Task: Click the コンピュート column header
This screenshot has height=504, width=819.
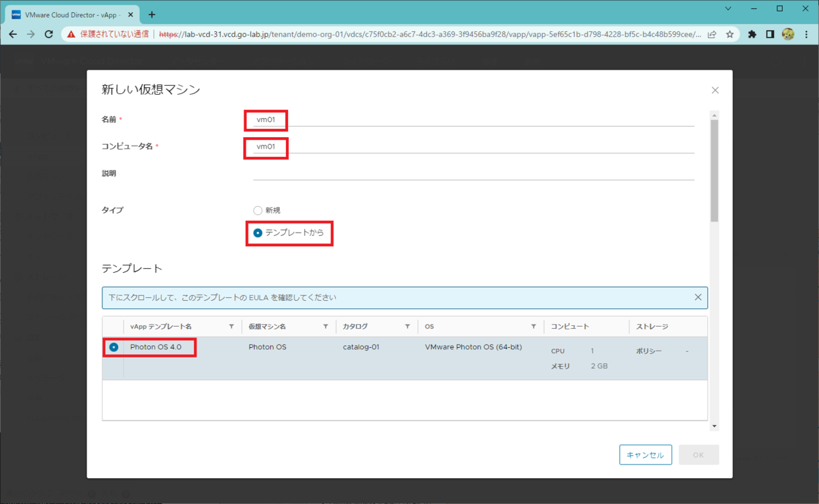Action: (570, 327)
